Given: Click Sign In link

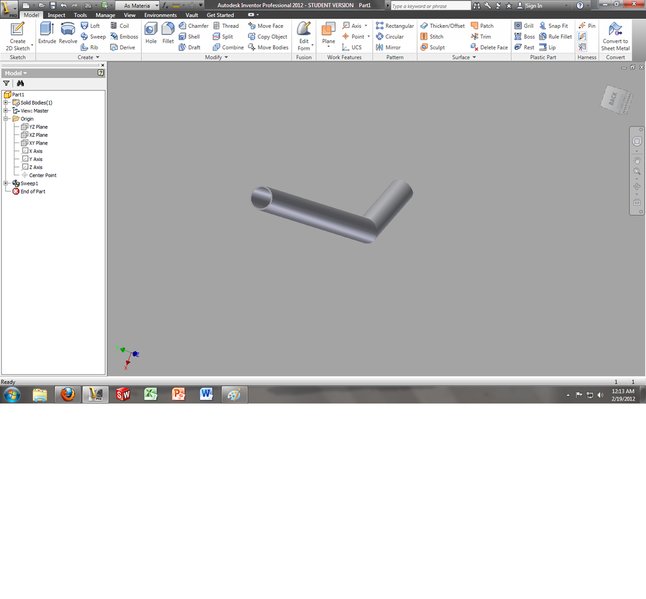Looking at the screenshot, I should tap(530, 6).
